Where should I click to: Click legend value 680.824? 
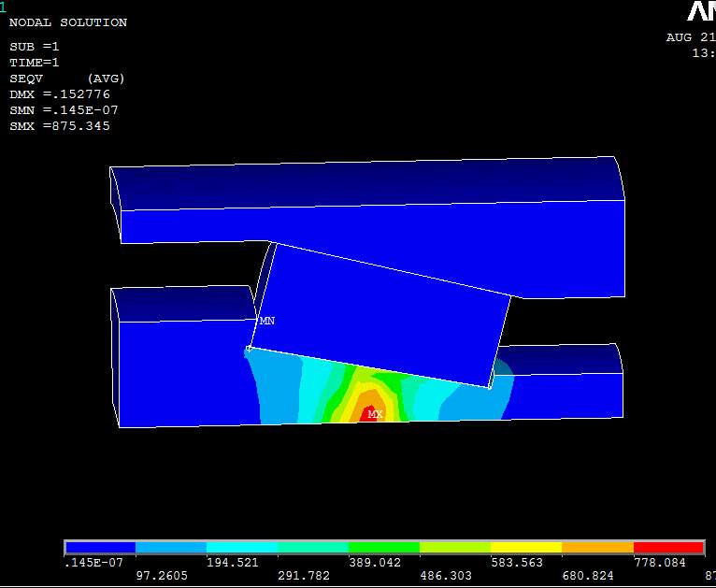pos(588,576)
